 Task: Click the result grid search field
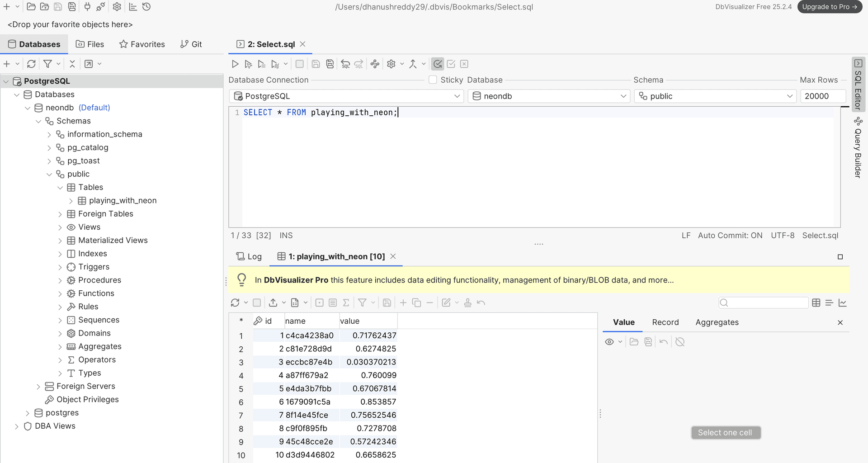[763, 302]
